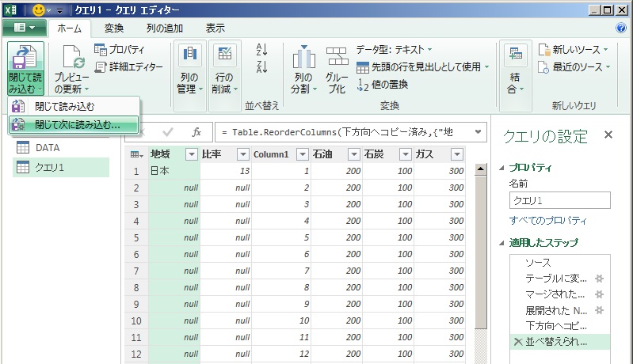This screenshot has height=364, width=633.
Task: Open settings gear for 展開された N step
Action: click(600, 310)
